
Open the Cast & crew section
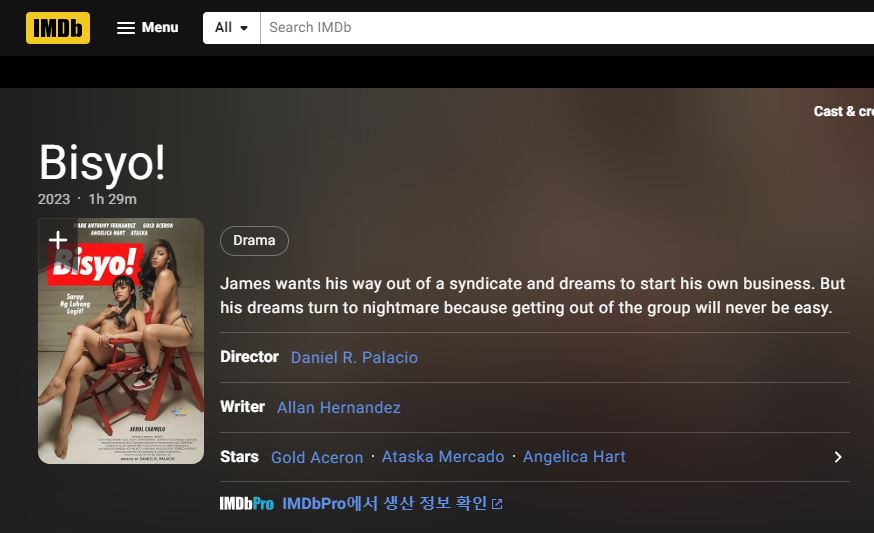click(842, 111)
